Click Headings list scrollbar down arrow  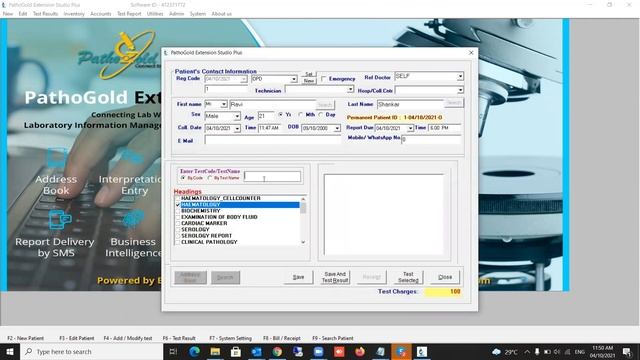[x=303, y=242]
